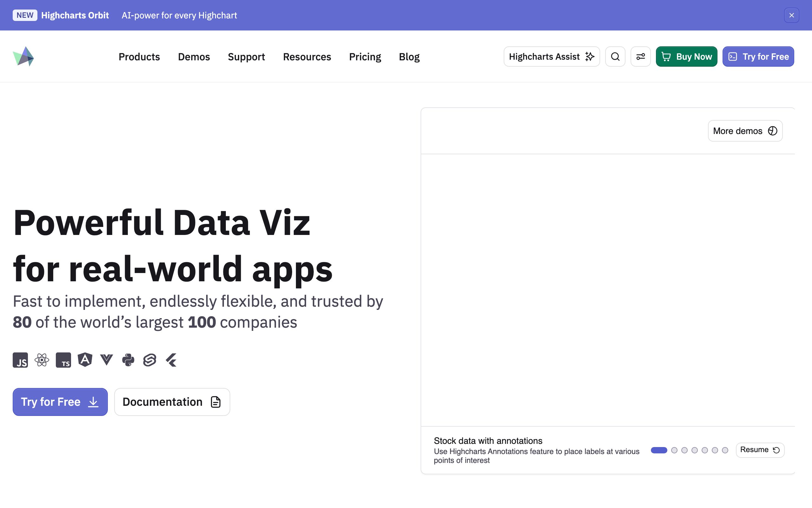The width and height of the screenshot is (812, 508).
Task: Select the seventh demo carousel dot
Action: 725,450
